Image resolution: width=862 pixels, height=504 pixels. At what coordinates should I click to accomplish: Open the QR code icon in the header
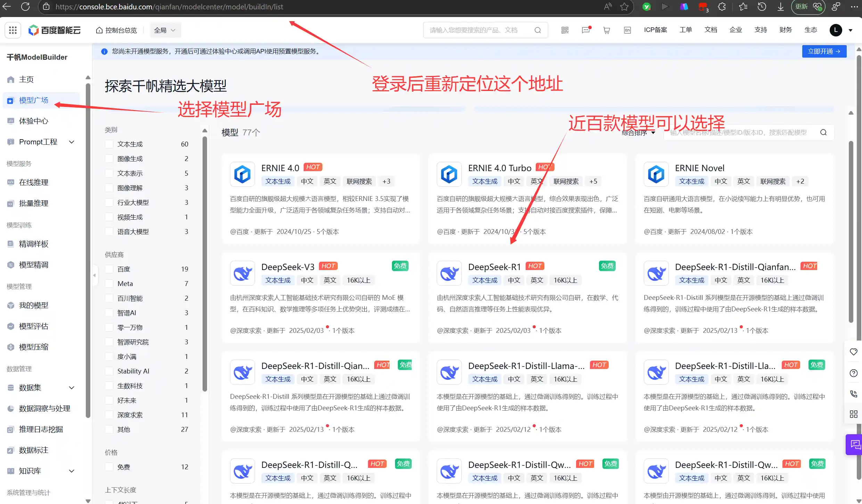coord(565,30)
